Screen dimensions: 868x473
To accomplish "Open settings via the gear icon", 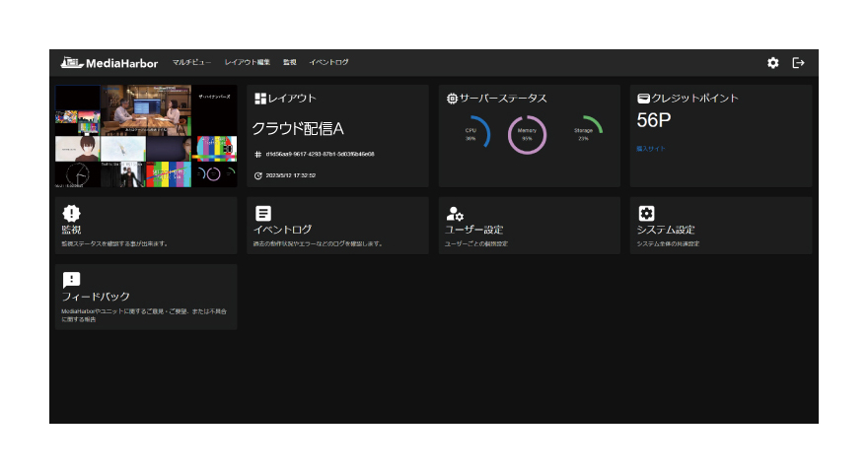I will (772, 63).
